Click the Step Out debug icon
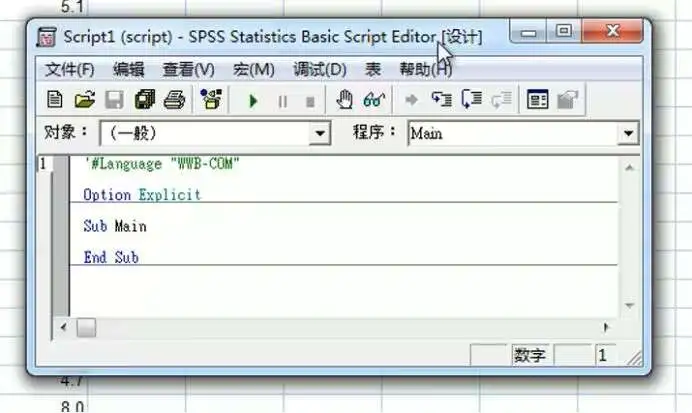The width and height of the screenshot is (692, 413). click(501, 100)
